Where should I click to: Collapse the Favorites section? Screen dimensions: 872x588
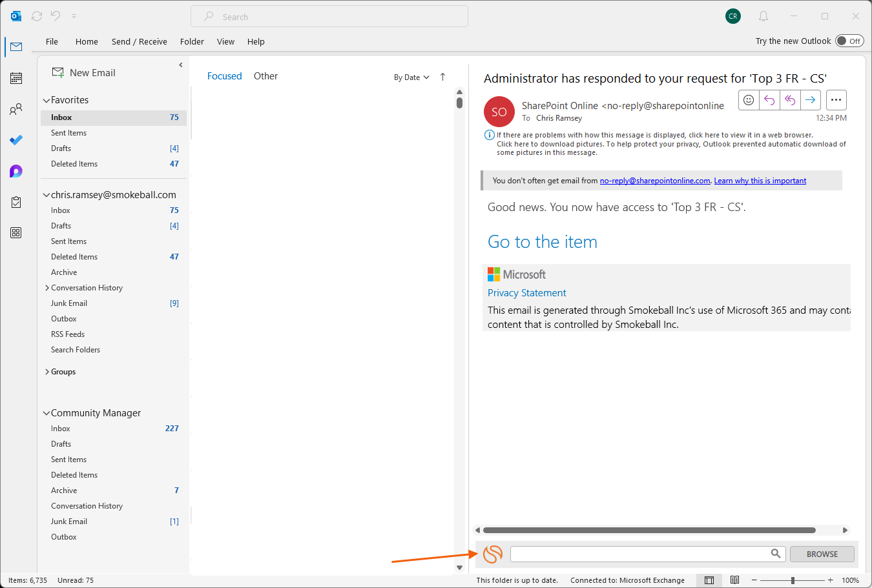point(47,100)
